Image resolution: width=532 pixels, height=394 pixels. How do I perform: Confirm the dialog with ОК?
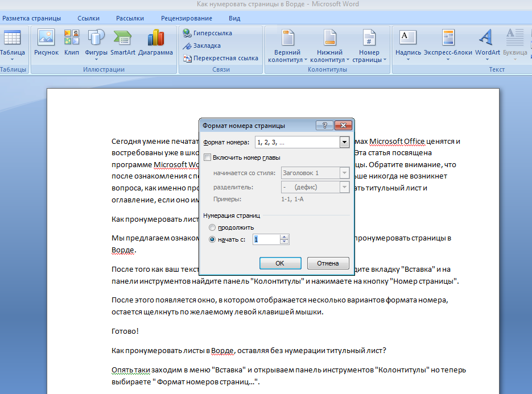tap(281, 263)
